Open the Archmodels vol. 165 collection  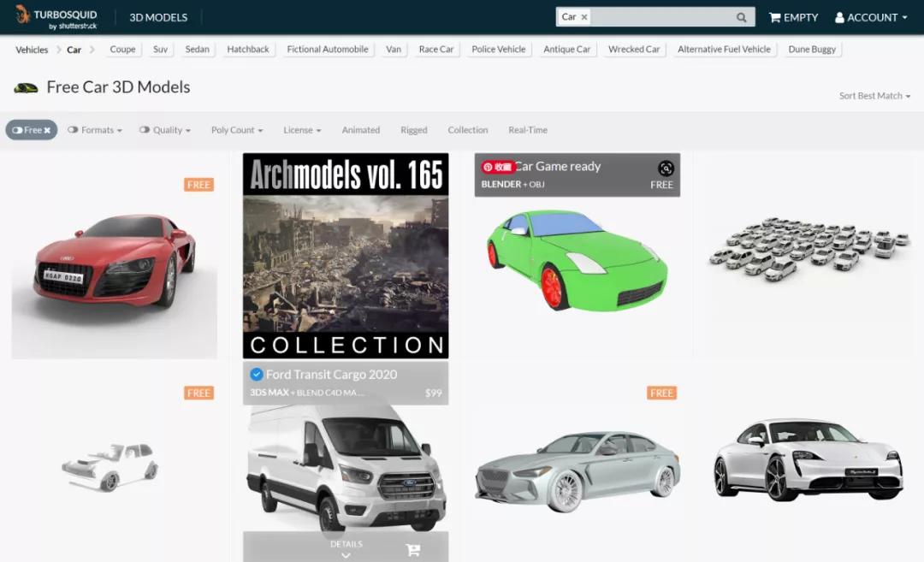[x=346, y=257]
